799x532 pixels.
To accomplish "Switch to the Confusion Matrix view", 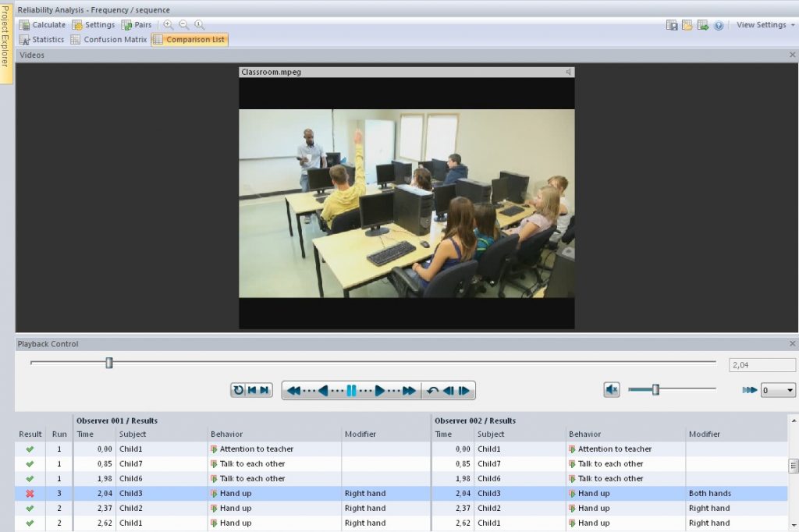I will pos(108,40).
